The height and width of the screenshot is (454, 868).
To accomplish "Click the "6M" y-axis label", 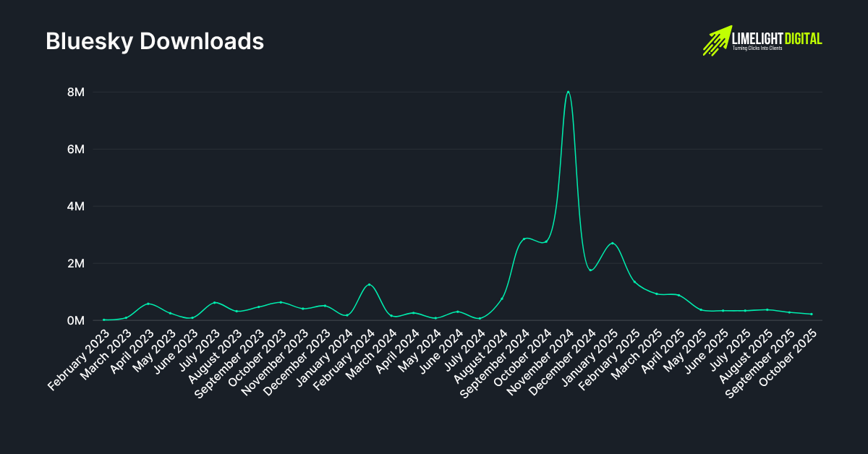I will [76, 149].
